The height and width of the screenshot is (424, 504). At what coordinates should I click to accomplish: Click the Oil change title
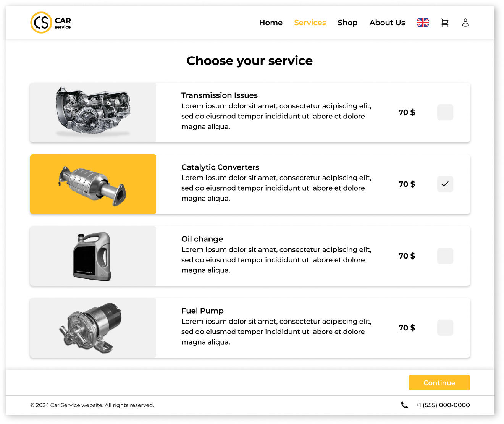[202, 239]
